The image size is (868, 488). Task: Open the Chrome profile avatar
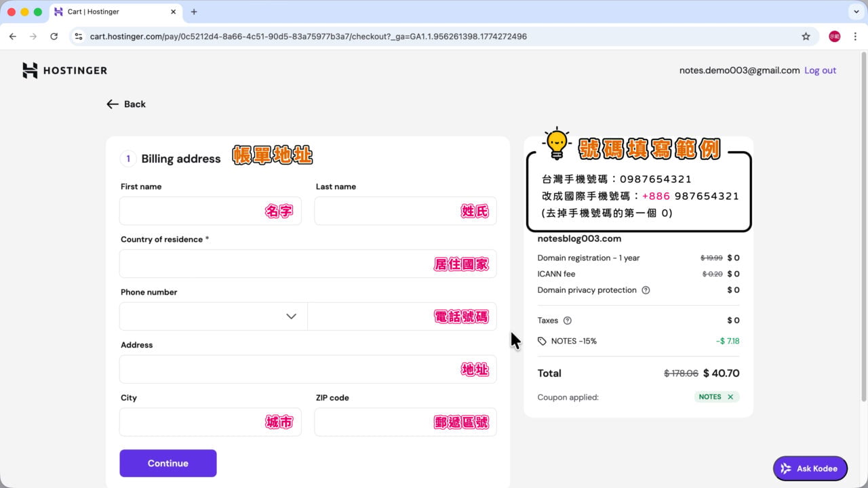(x=834, y=37)
